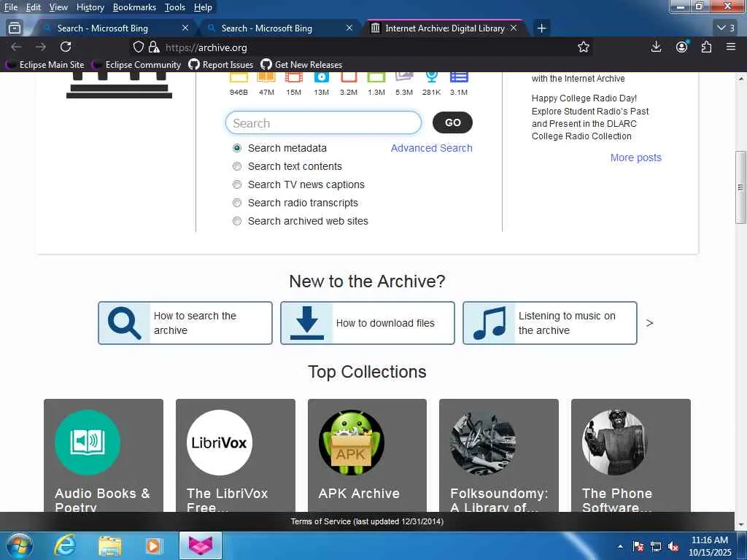747x560 pixels.
Task: Click the muted volume tray icon
Action: coord(673,547)
